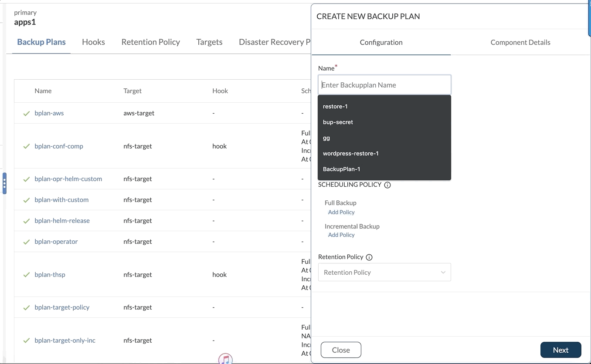Switch to the Configuration tab
Screen dimensions: 591x364
381,42
